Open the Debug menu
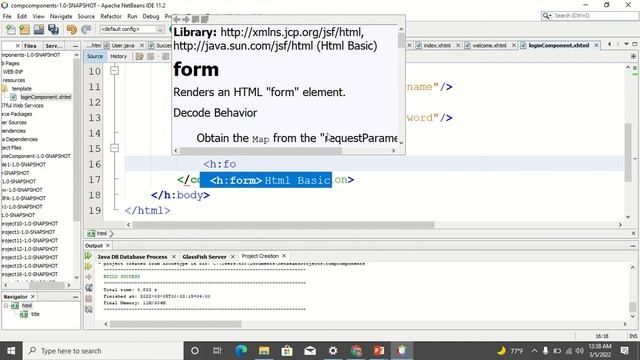The image size is (640, 360). pos(151,16)
